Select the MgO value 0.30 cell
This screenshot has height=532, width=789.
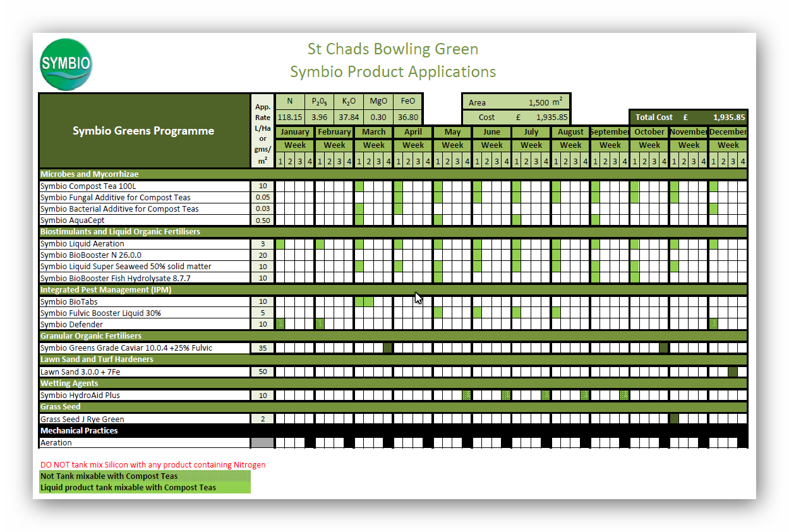click(378, 117)
